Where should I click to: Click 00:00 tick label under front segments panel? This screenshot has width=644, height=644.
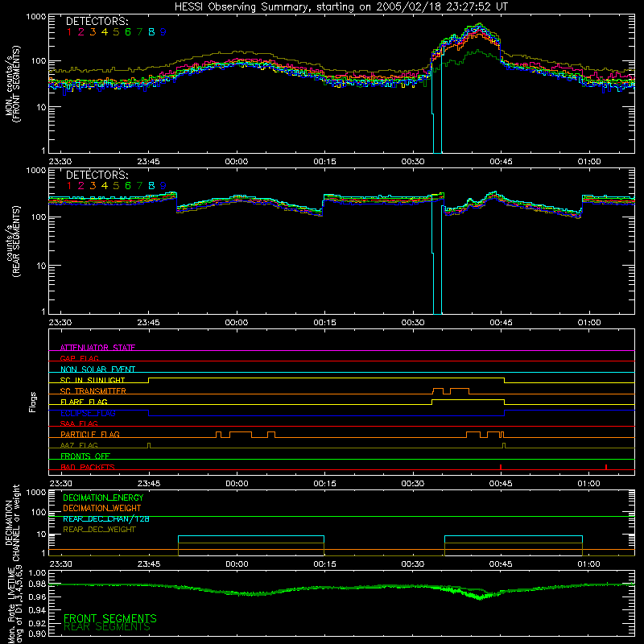pyautogui.click(x=237, y=162)
